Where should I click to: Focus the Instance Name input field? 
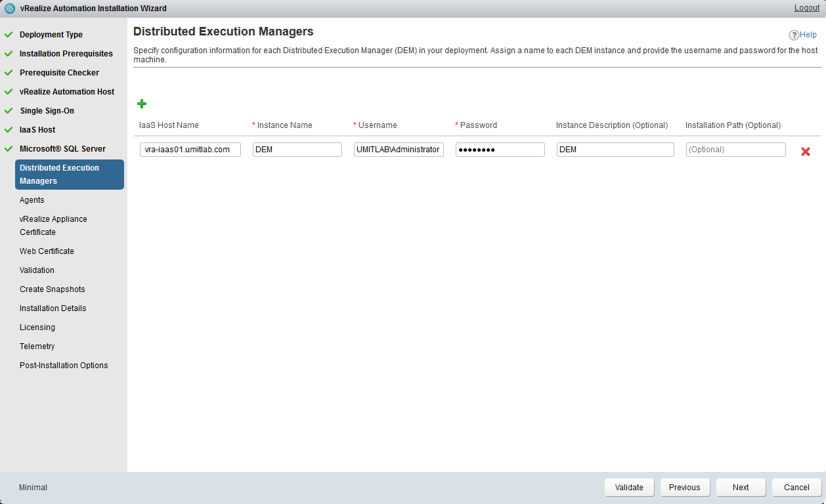pos(297,150)
